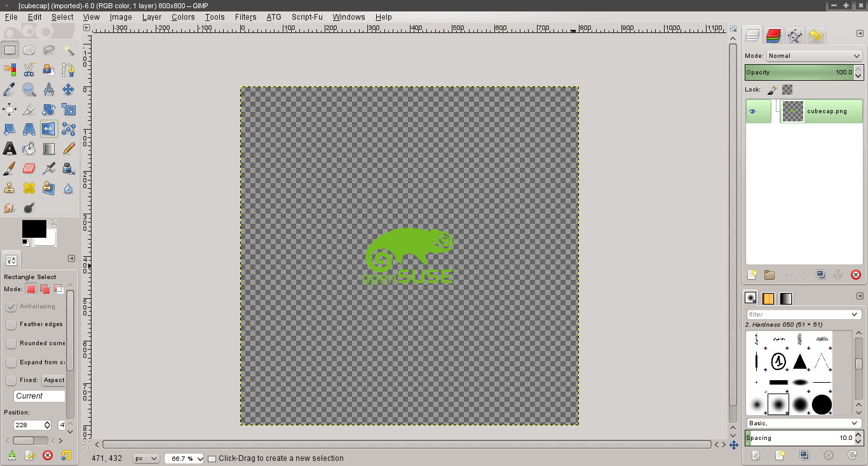This screenshot has height=466, width=868.
Task: Choose add to selection mode
Action: (x=45, y=289)
